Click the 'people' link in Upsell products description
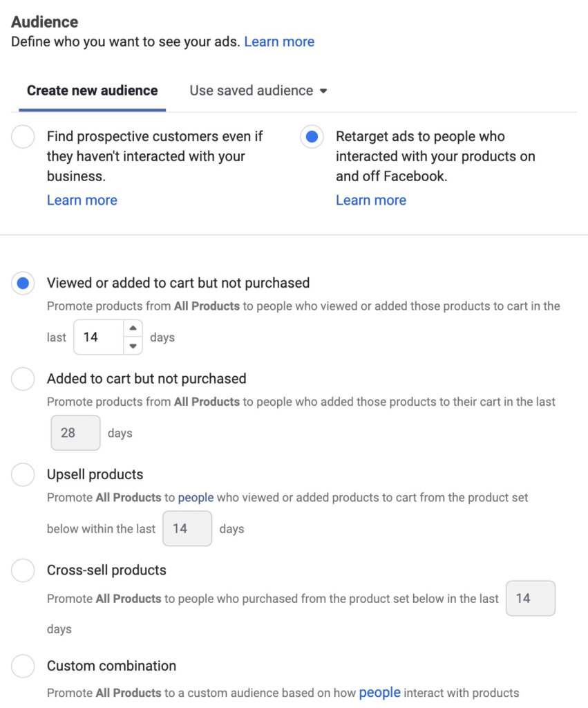 (x=196, y=497)
